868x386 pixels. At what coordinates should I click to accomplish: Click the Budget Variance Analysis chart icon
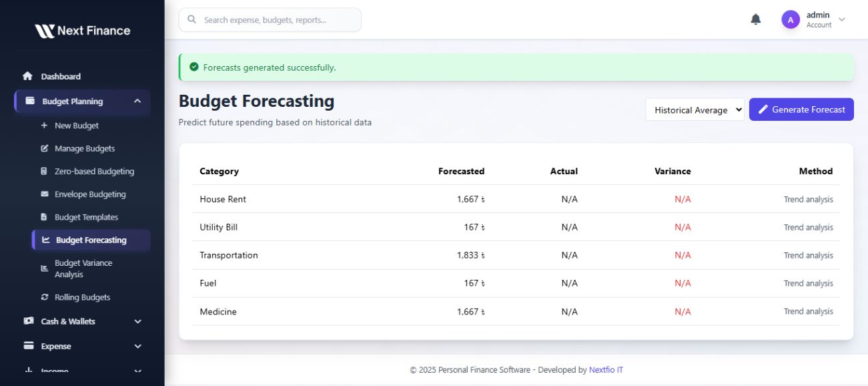[x=45, y=268]
